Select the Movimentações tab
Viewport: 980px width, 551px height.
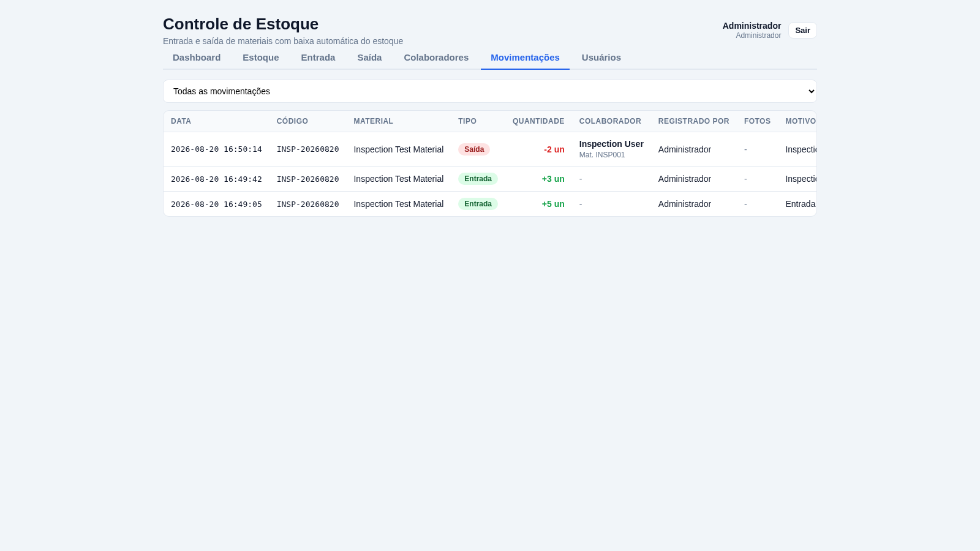525,58
